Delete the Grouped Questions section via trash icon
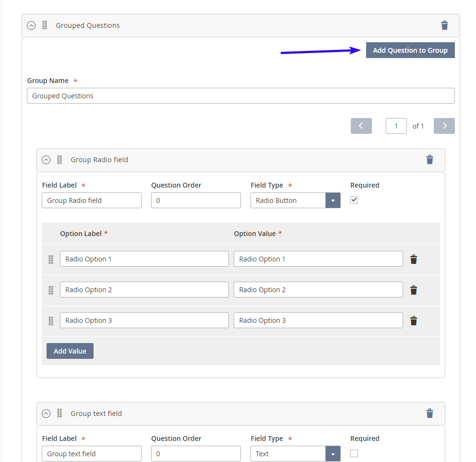This screenshot has width=476, height=462. click(x=444, y=25)
